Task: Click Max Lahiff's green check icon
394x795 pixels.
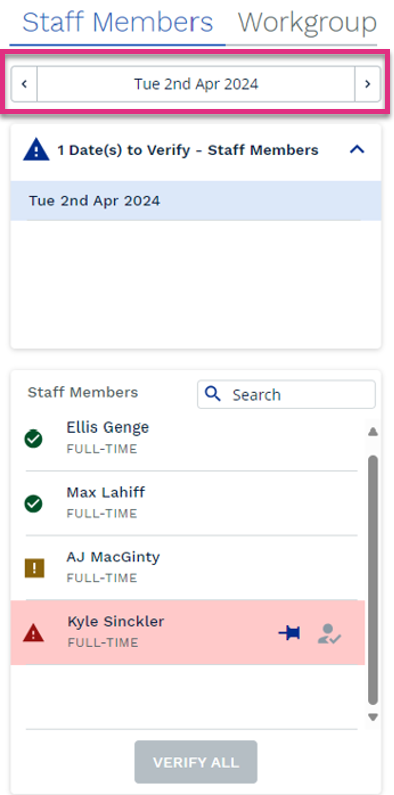Action: [x=33, y=503]
